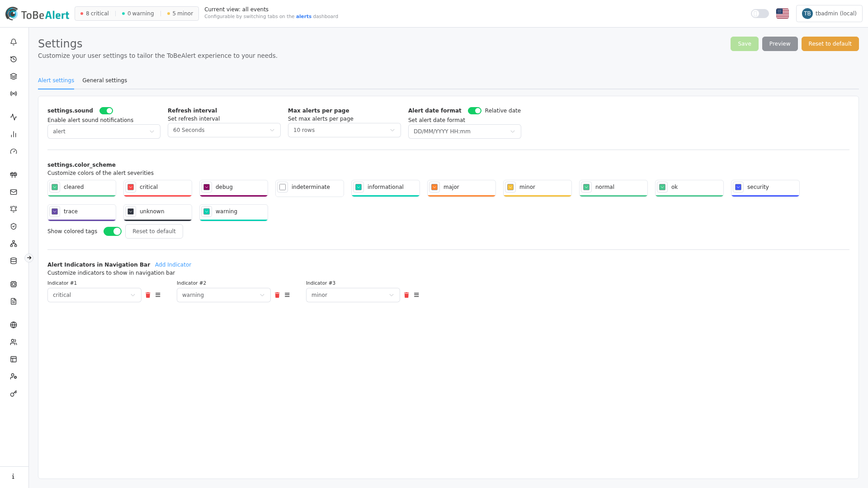Open Indicator #2 warning dropdown

(224, 295)
